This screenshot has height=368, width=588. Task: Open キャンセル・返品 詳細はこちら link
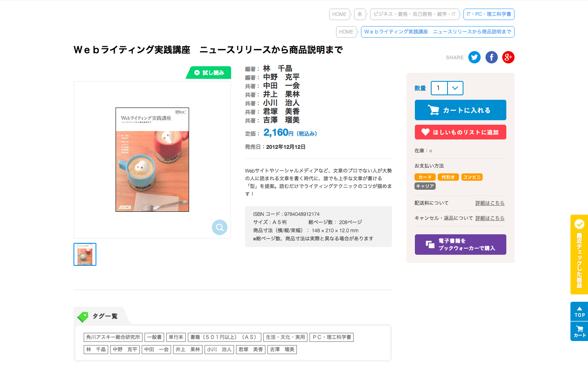point(490,218)
